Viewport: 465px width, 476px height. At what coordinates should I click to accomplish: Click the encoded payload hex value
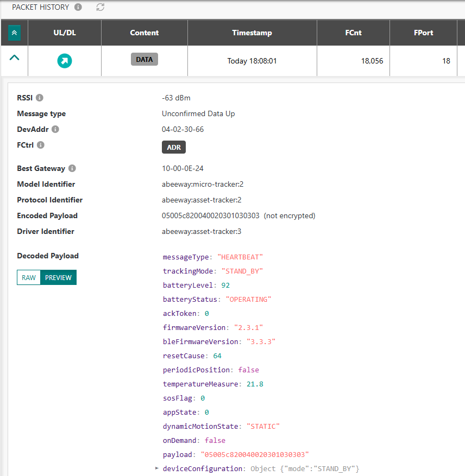click(210, 215)
